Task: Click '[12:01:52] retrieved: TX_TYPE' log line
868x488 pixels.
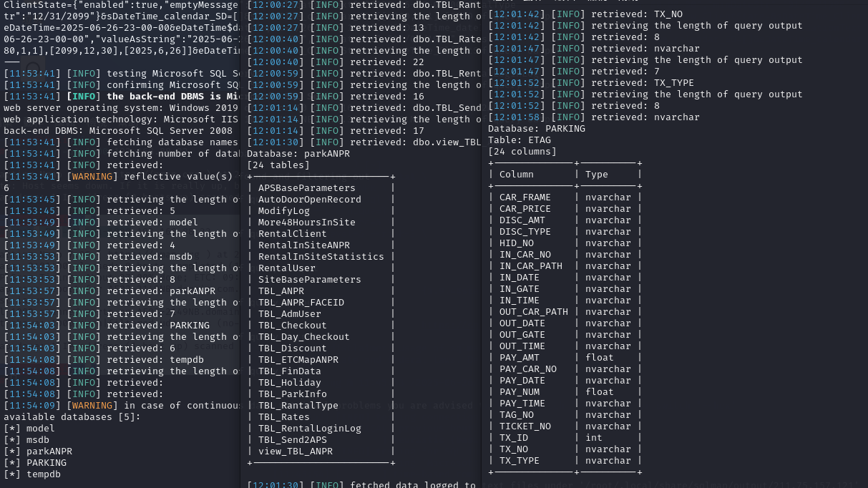Action: 591,83
